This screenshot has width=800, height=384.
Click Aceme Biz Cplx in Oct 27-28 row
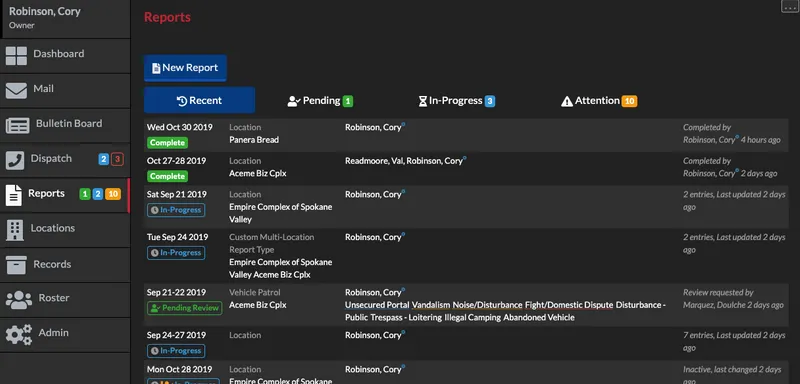click(258, 173)
